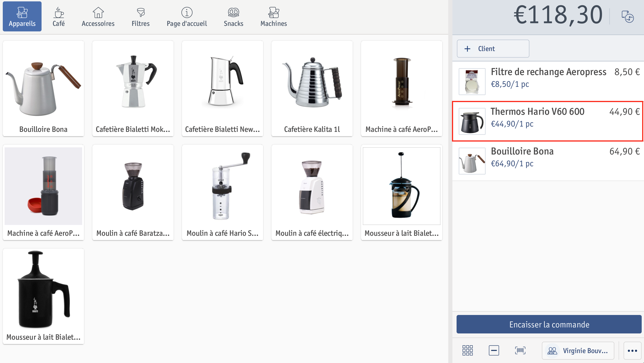Add Moulin à café Hario hand grinder
This screenshot has width=644, height=363.
point(223,192)
